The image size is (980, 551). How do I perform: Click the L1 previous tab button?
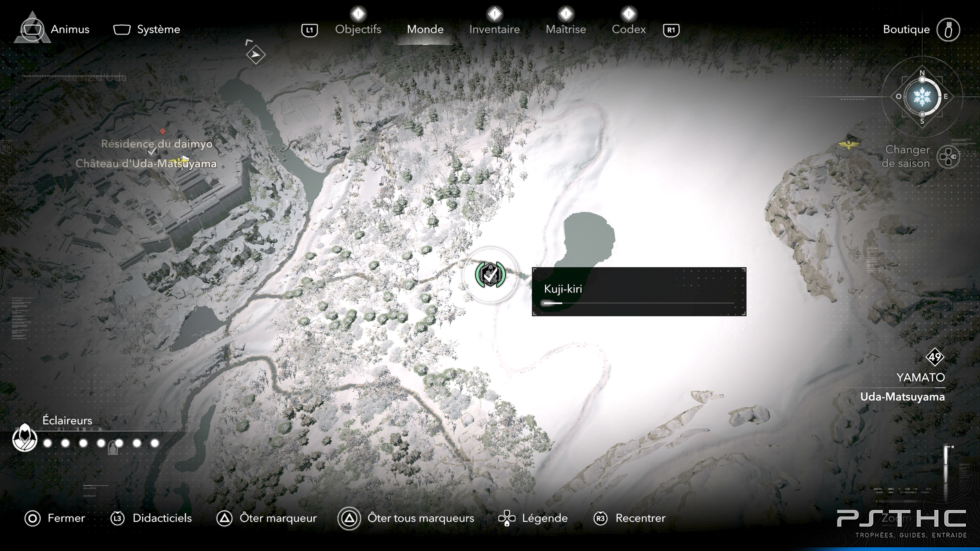pyautogui.click(x=309, y=30)
